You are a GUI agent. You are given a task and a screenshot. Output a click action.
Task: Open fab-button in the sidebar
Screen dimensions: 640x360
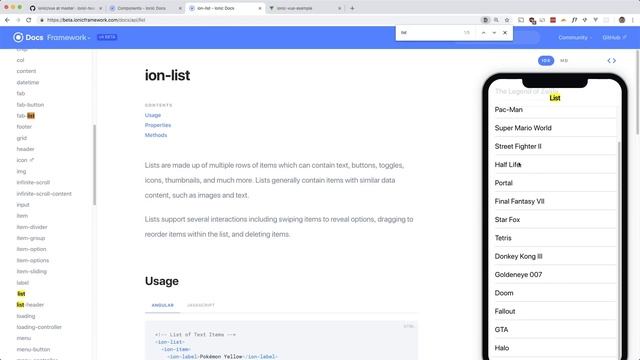tap(30, 104)
